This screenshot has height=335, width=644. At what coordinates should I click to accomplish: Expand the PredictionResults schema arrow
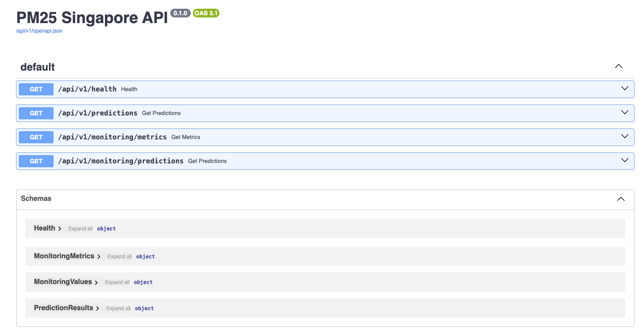coord(98,308)
